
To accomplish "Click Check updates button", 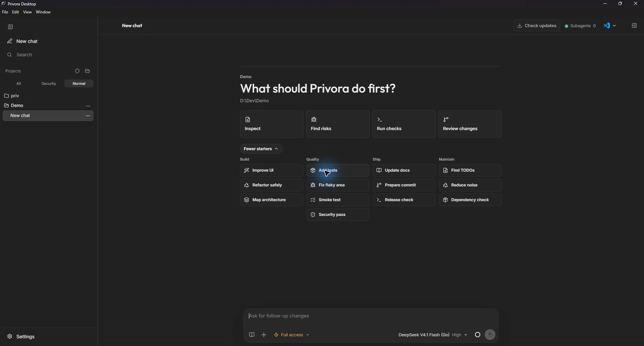I will point(537,26).
